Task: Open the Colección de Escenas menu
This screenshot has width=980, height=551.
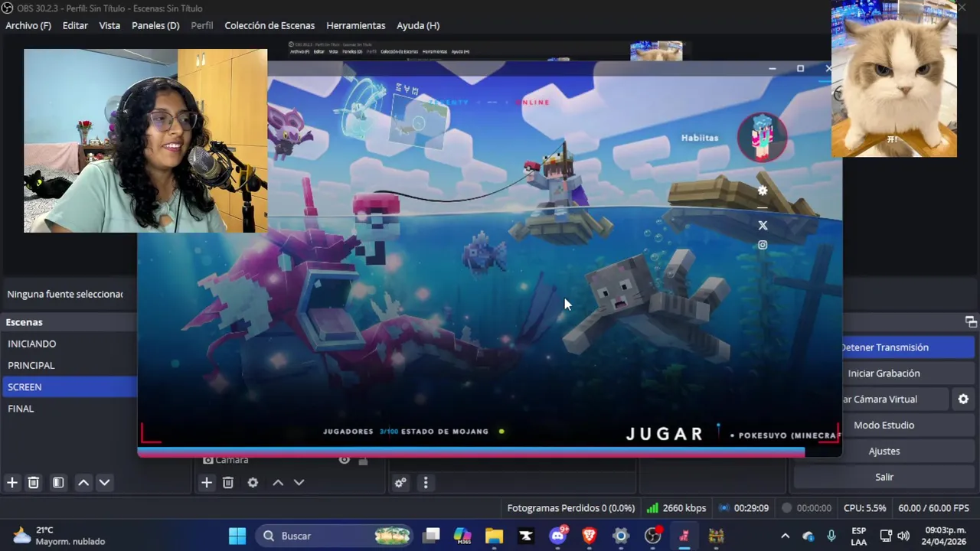Action: (269, 25)
